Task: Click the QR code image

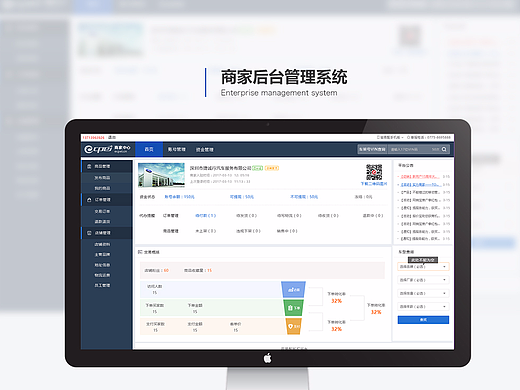Action: [374, 172]
